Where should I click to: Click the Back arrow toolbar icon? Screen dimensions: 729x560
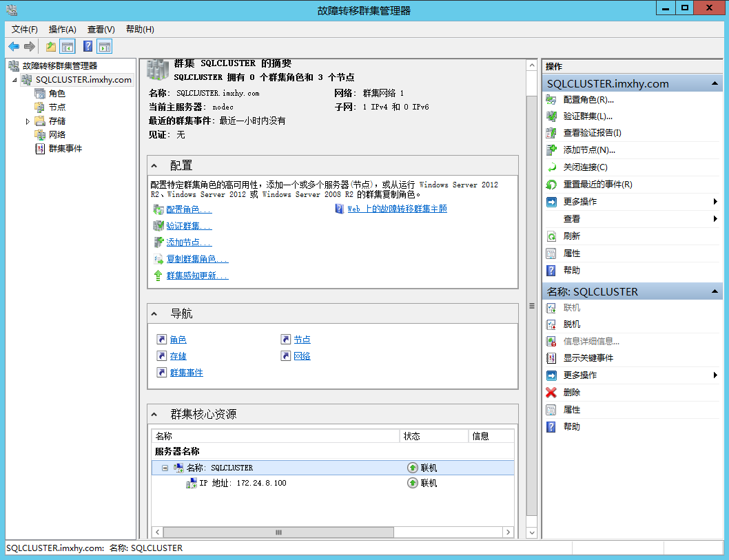14,46
